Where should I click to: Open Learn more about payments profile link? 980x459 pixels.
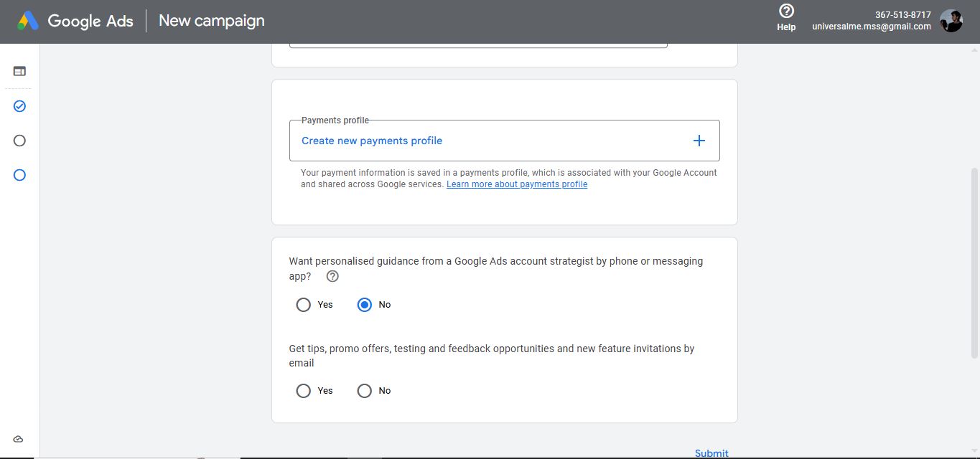pos(517,184)
